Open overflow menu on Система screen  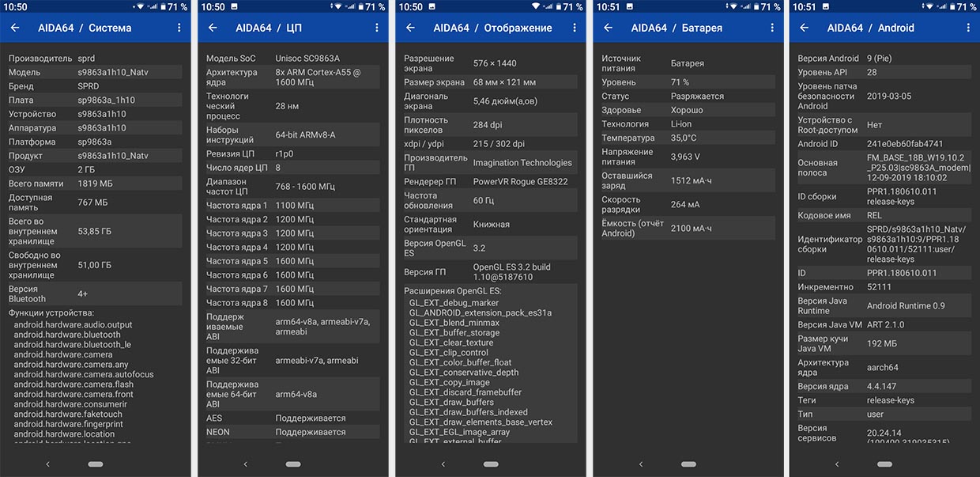[179, 28]
